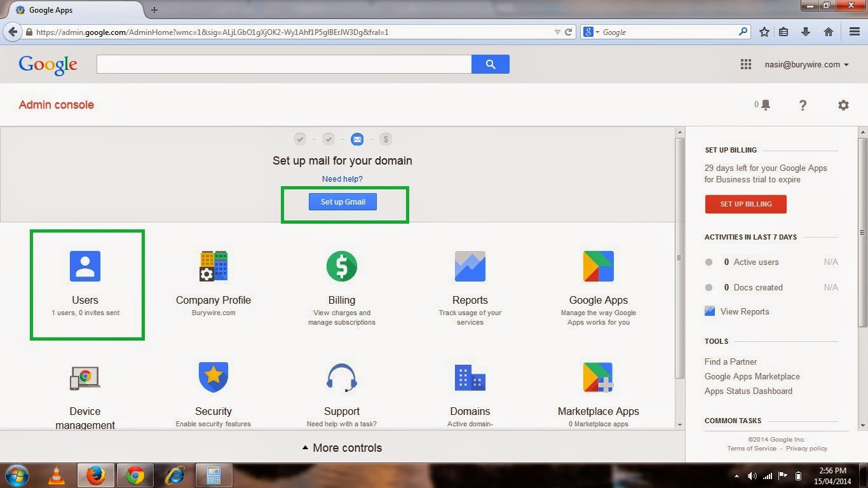Reload the page with the refresh icon
The height and width of the screenshot is (488, 868).
pyautogui.click(x=569, y=32)
